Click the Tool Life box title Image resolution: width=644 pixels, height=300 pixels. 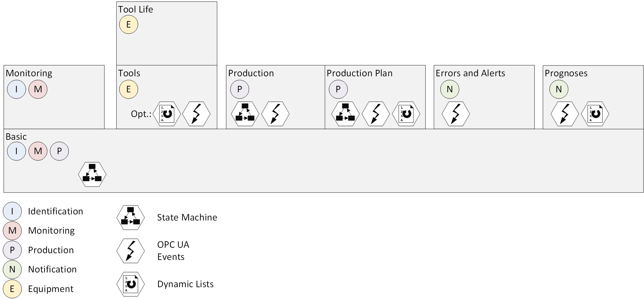[x=135, y=10]
